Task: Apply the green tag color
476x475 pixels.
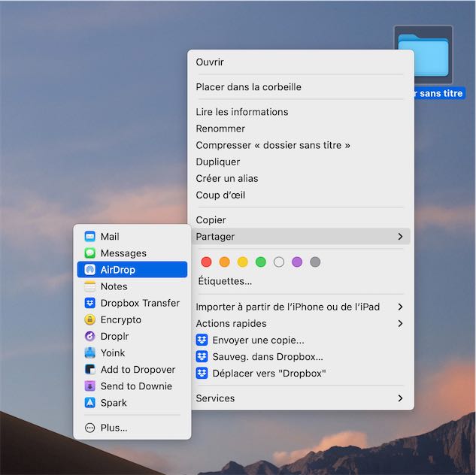Action: (x=261, y=262)
